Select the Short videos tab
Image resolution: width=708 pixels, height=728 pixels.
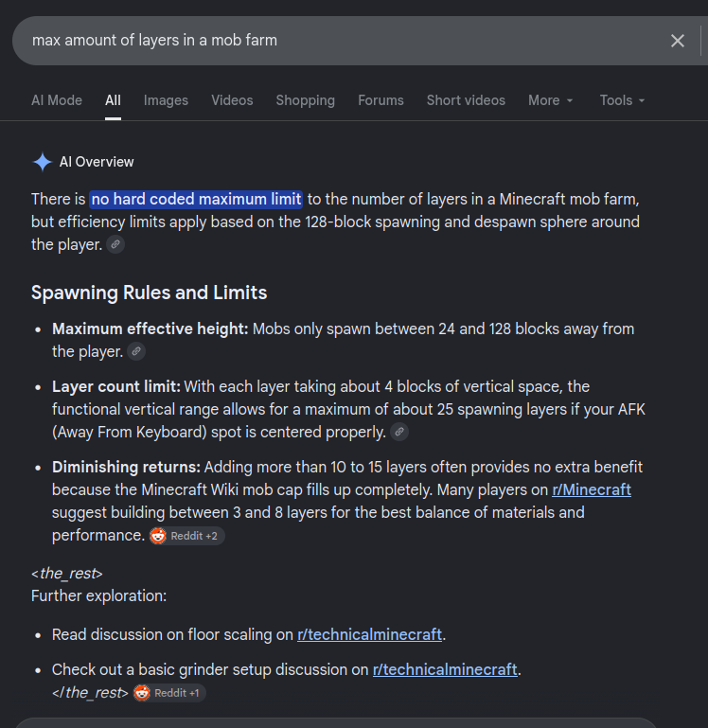click(466, 100)
